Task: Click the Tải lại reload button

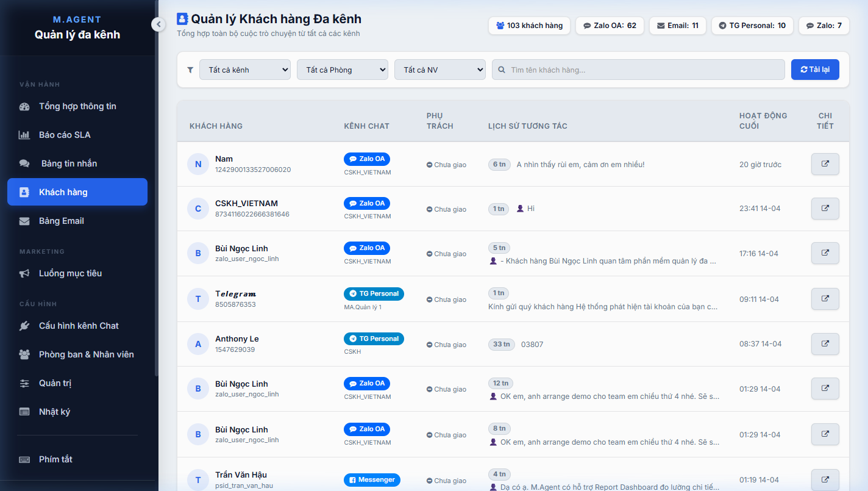Action: (815, 70)
